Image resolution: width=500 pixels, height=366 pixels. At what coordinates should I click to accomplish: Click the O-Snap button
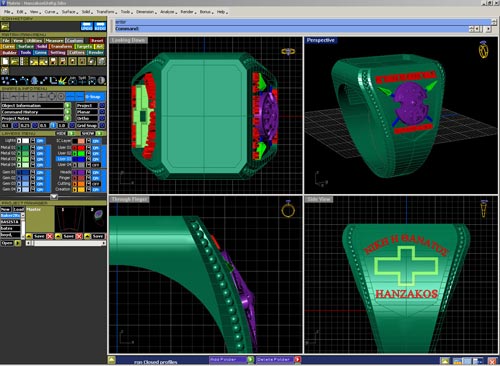[95, 97]
